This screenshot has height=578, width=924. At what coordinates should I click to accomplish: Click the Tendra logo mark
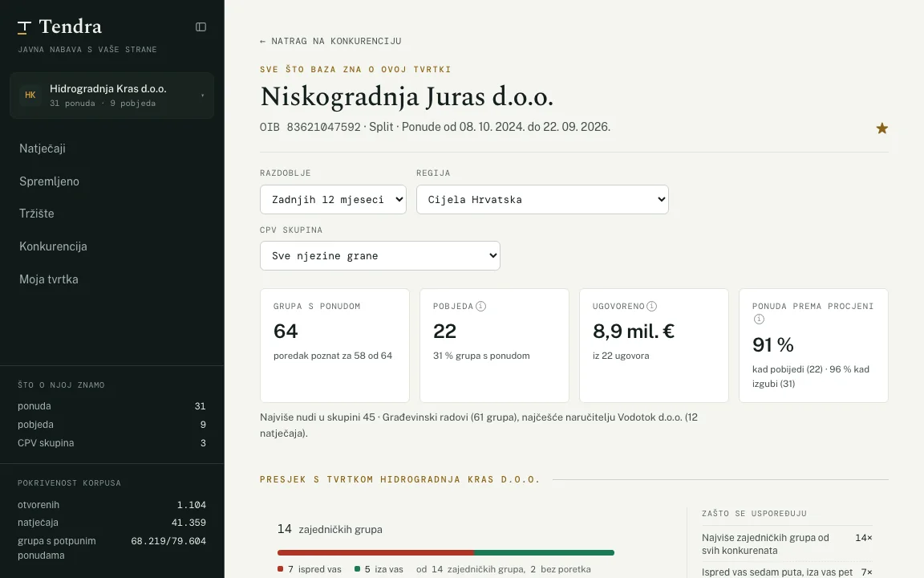tap(24, 27)
